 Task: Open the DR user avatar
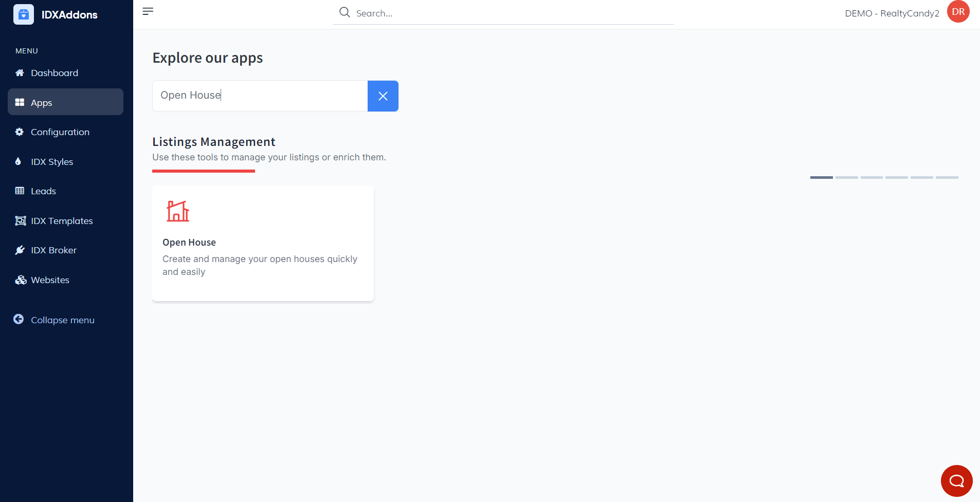[958, 12]
